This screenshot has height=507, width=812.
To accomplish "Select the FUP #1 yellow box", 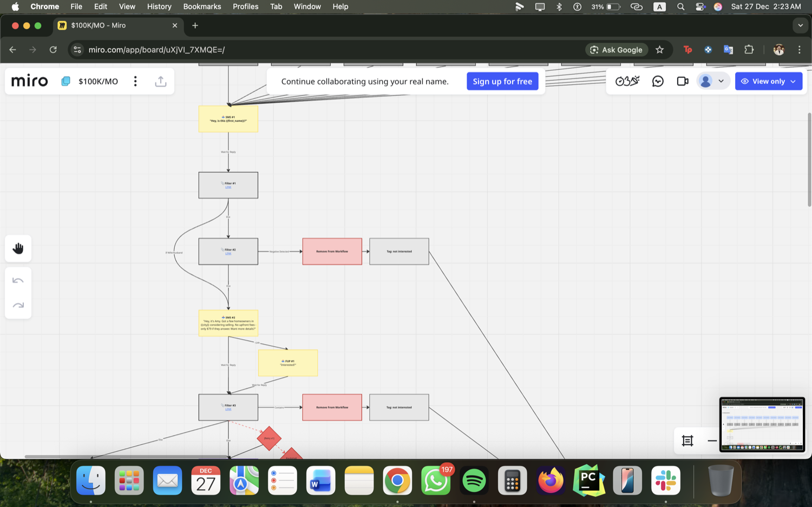I will pyautogui.click(x=288, y=363).
